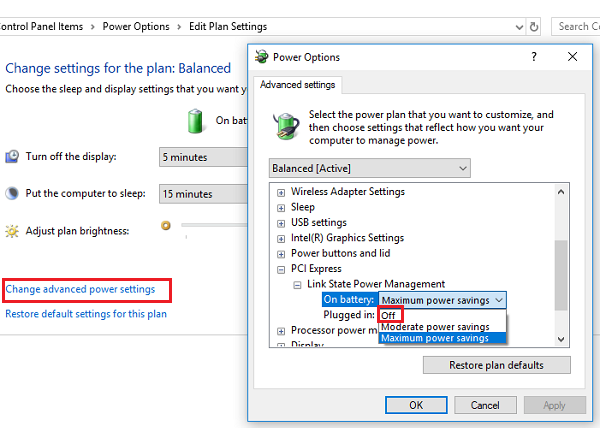Click Restore plan defaults button
The width and height of the screenshot is (601, 428).
coord(496,365)
